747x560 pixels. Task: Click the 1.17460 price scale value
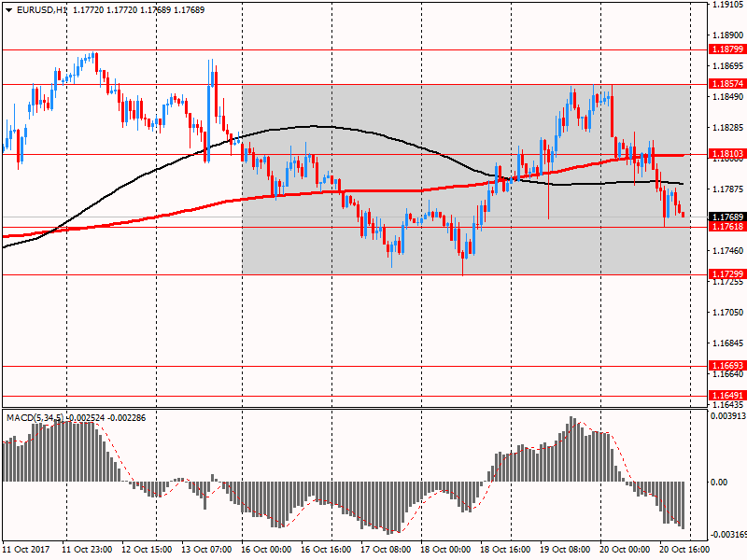pos(728,251)
